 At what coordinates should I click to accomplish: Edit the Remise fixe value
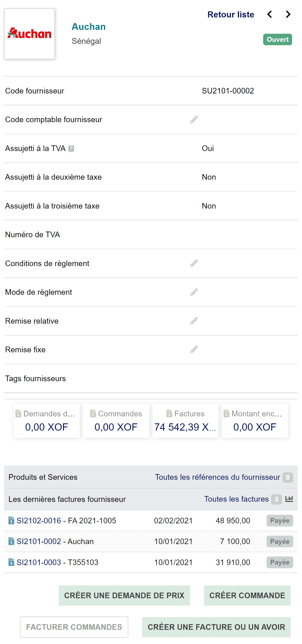click(x=194, y=350)
